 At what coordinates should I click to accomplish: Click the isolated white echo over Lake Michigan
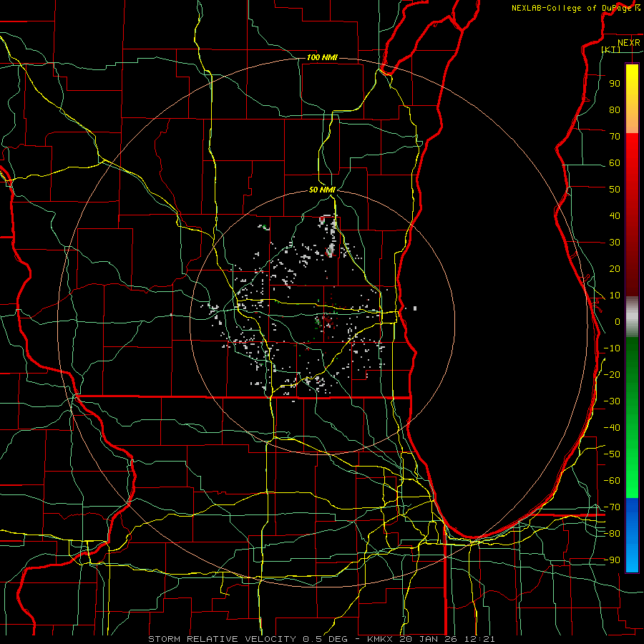[415, 308]
